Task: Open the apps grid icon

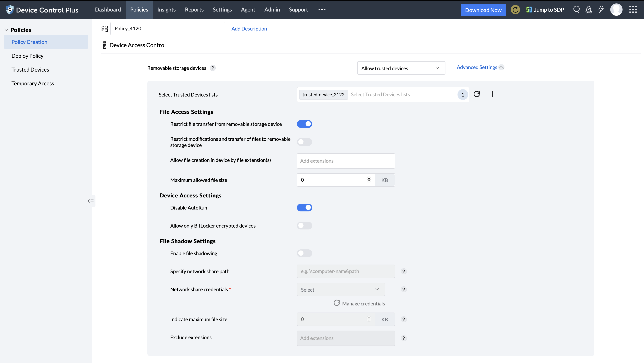Action: coord(633,10)
